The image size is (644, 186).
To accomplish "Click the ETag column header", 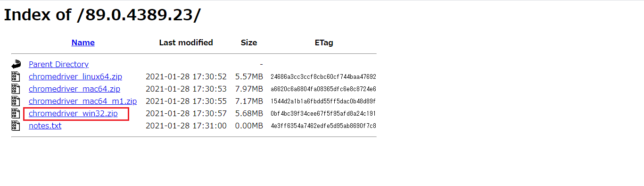I will click(324, 42).
